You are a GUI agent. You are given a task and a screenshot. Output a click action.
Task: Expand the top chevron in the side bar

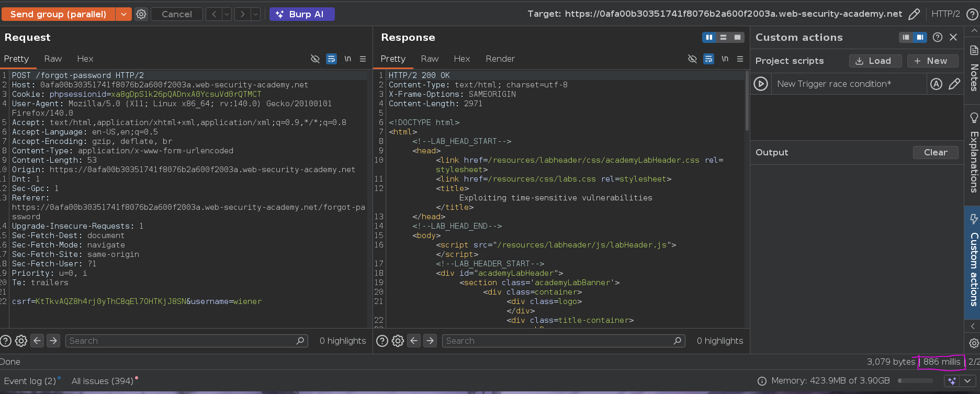point(973,31)
